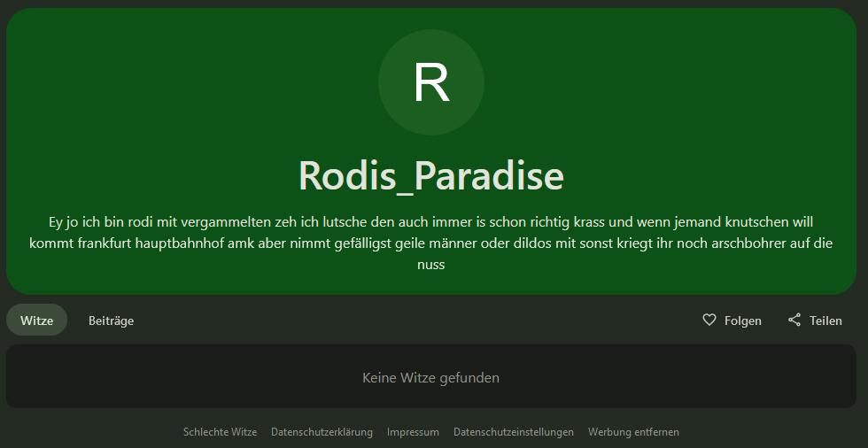
Task: Select the Witze tab
Action: tap(36, 321)
